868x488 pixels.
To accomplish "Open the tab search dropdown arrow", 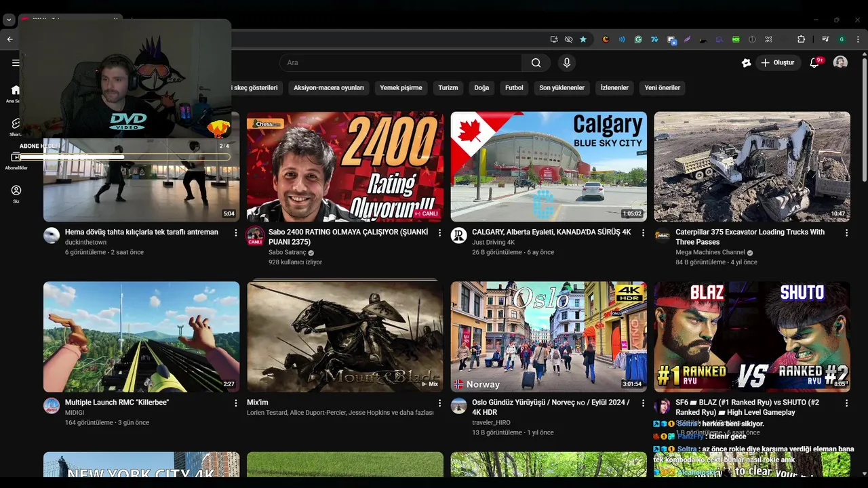I will click(x=9, y=20).
